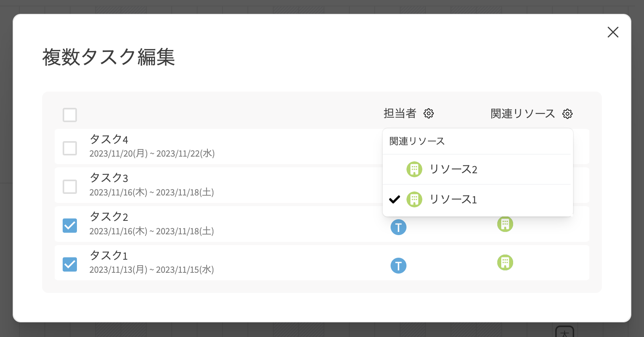Close the 複数タスク編集 dialog
The height and width of the screenshot is (337, 644).
(x=613, y=32)
